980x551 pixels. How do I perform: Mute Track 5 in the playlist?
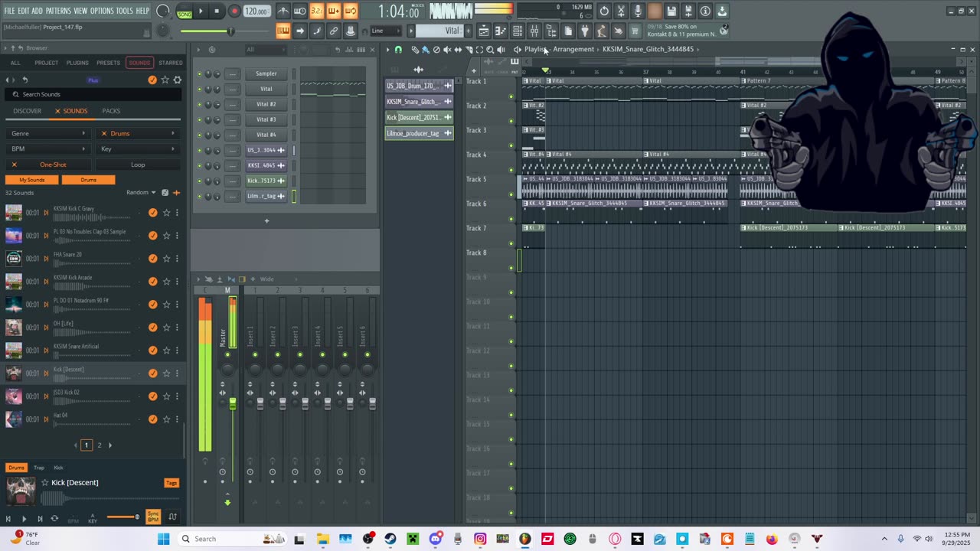[x=511, y=194]
